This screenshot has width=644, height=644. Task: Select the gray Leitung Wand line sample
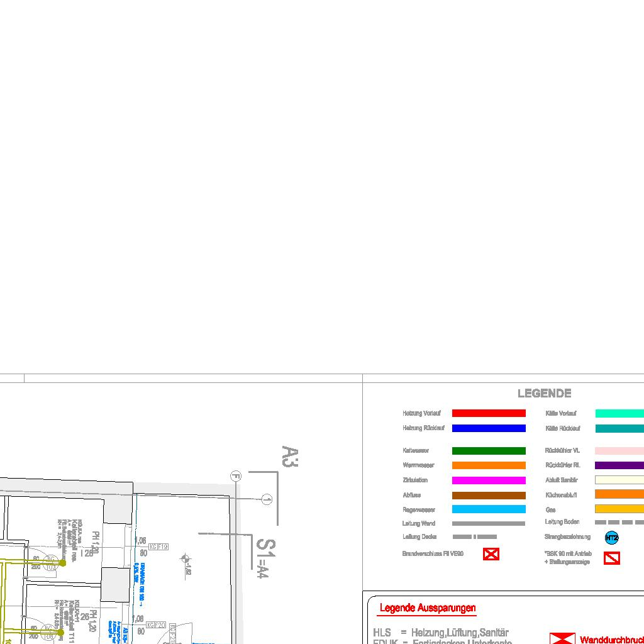[489, 523]
